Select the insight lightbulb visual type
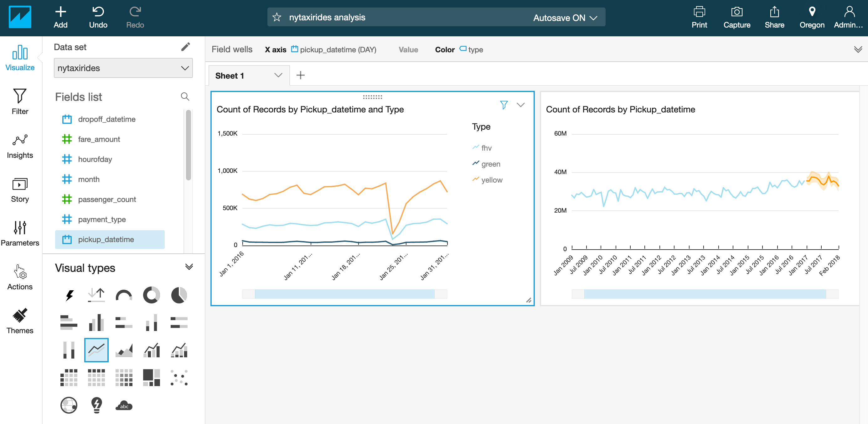Screen dimensions: 868x424 click(x=96, y=405)
